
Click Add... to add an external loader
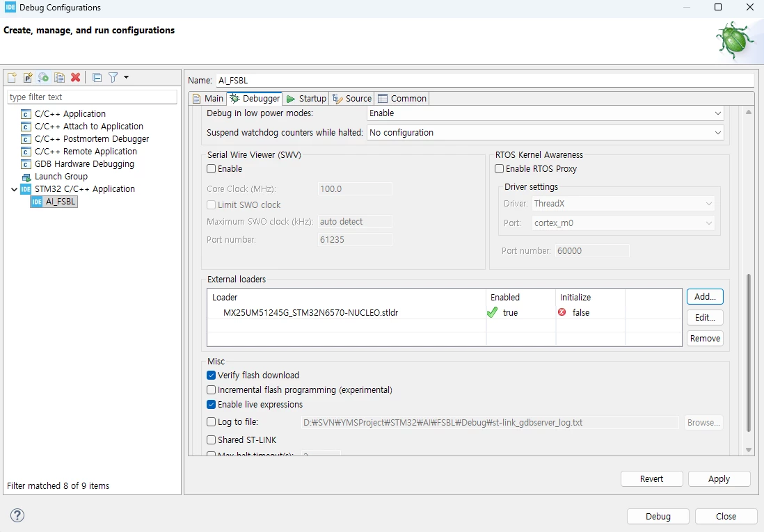pos(705,297)
